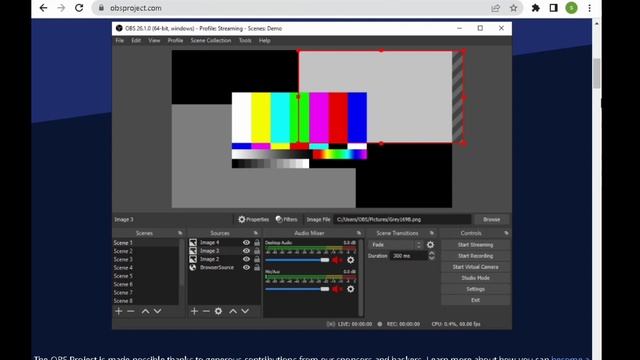The height and width of the screenshot is (360, 640).
Task: Pop out the Audio Mixer dock
Action: [359, 233]
